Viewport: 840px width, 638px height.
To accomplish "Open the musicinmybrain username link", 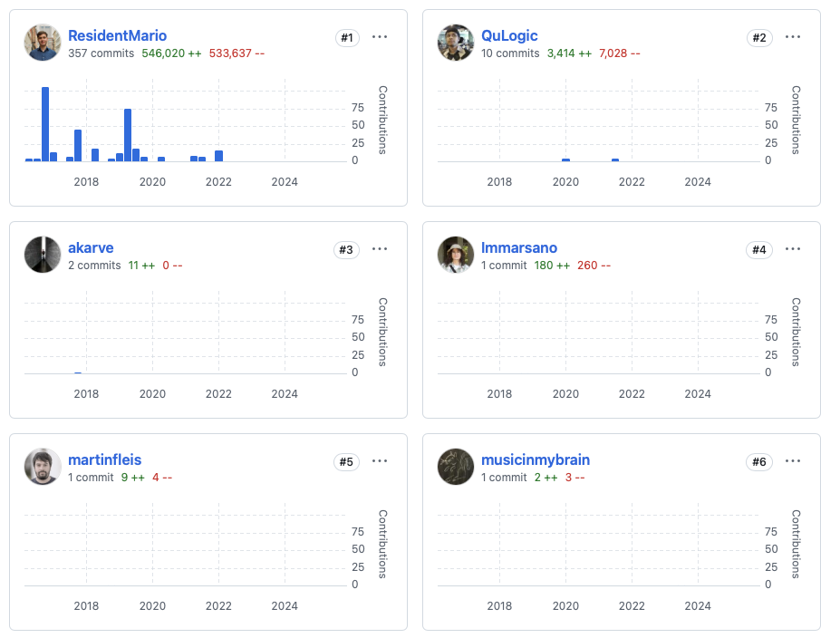I will click(536, 460).
